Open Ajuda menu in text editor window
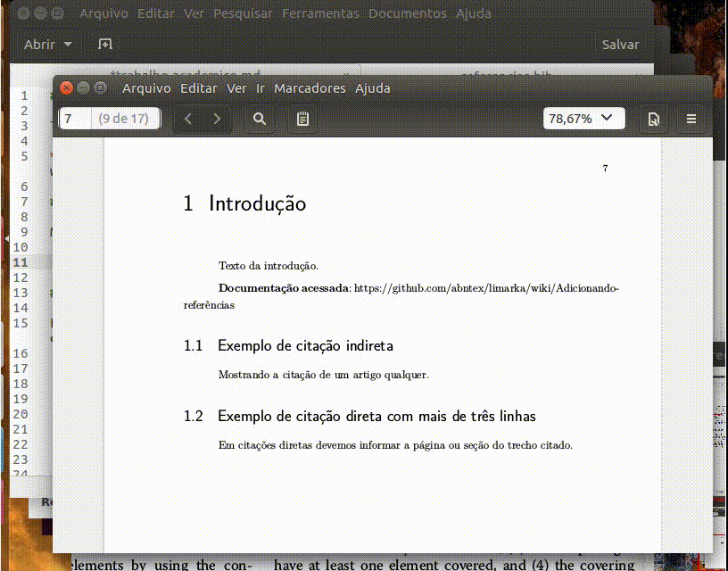 [x=473, y=13]
